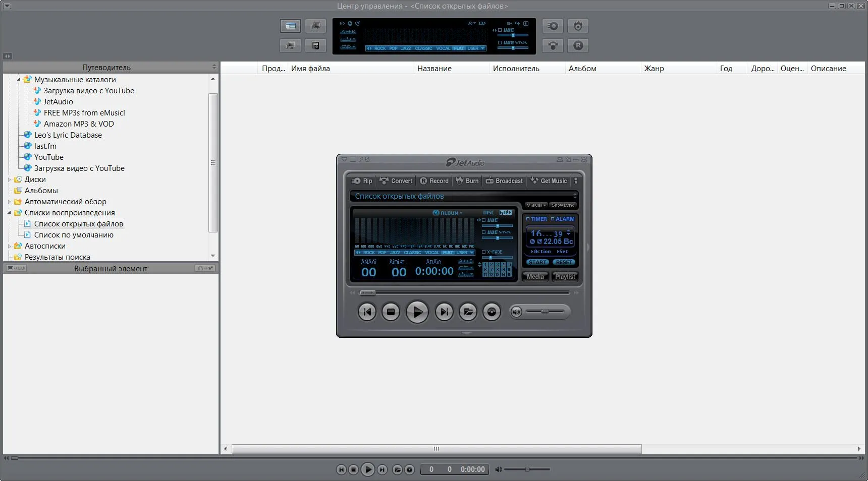
Task: Click the bottom bar volume slider
Action: click(527, 469)
